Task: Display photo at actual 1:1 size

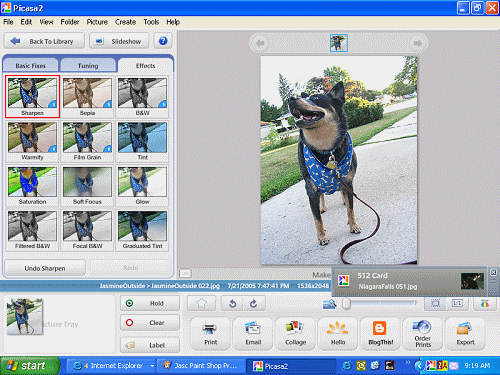Action: click(457, 303)
